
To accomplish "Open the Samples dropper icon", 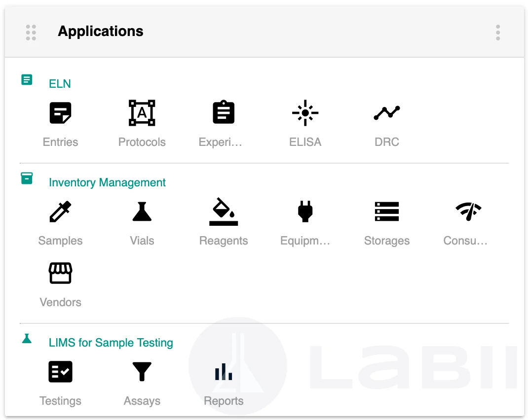I will (x=61, y=211).
